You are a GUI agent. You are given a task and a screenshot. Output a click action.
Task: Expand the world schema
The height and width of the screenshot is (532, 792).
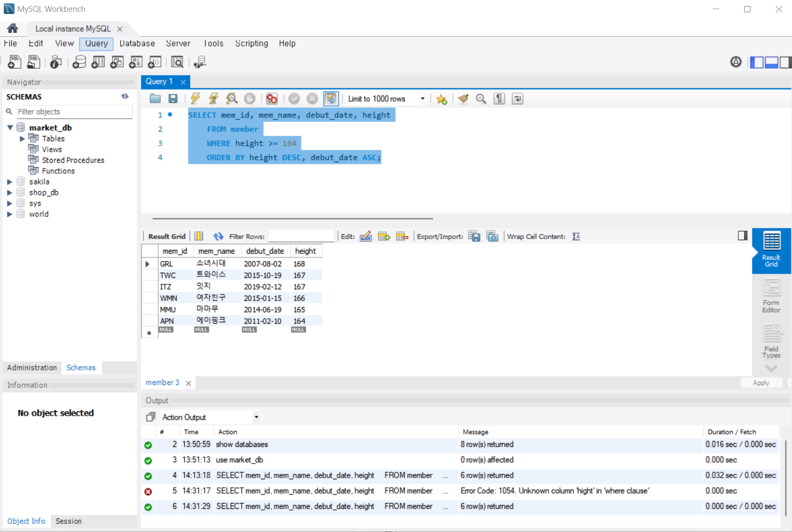click(10, 214)
